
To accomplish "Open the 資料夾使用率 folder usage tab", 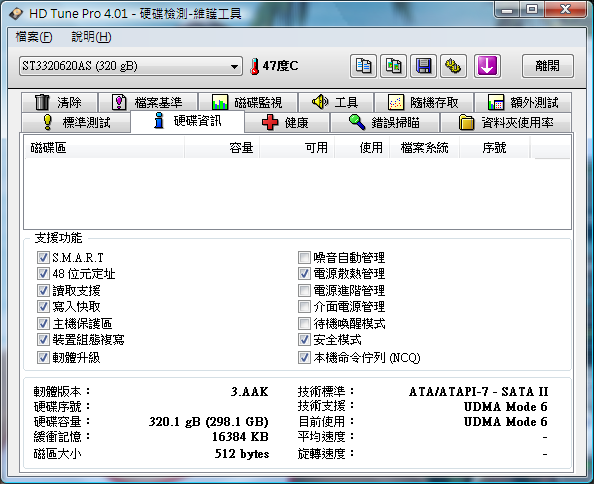I will [506, 122].
